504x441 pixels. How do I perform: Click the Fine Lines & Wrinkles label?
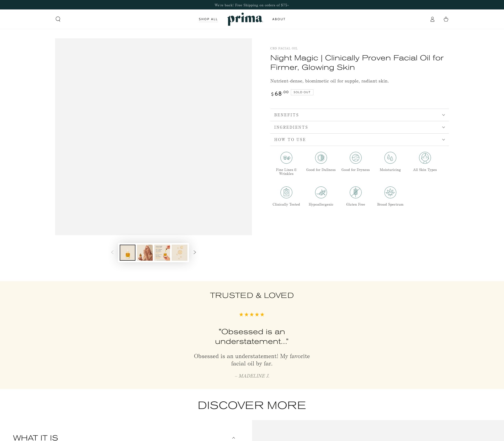pyautogui.click(x=286, y=172)
